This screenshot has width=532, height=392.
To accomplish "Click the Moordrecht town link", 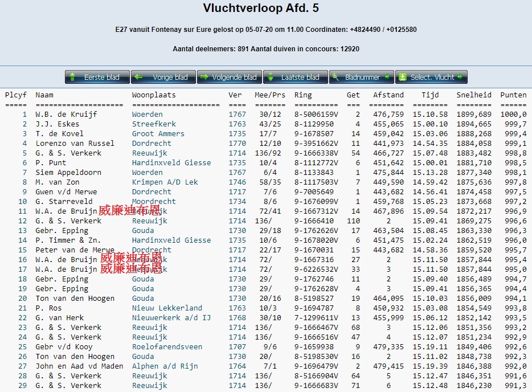I will click(154, 202).
